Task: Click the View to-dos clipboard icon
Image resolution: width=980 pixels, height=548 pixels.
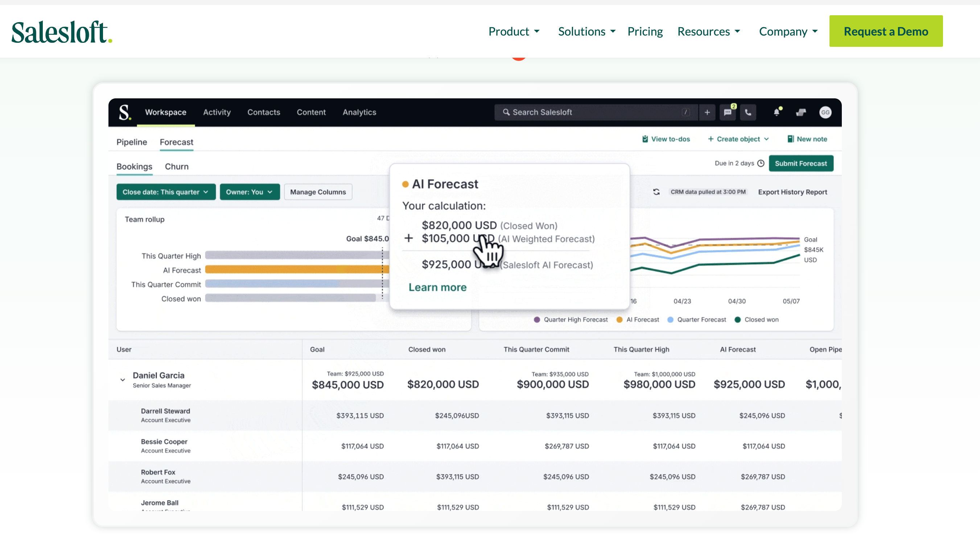Action: 645,139
